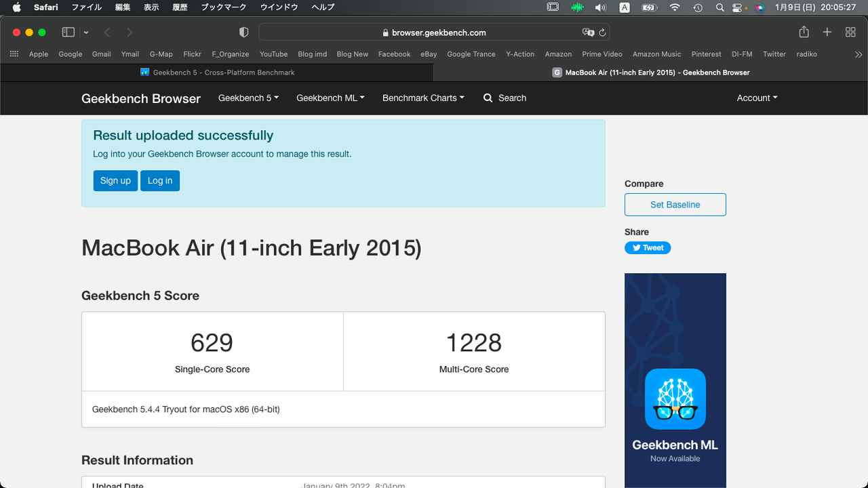Click the lock icon in the address bar

(x=386, y=33)
